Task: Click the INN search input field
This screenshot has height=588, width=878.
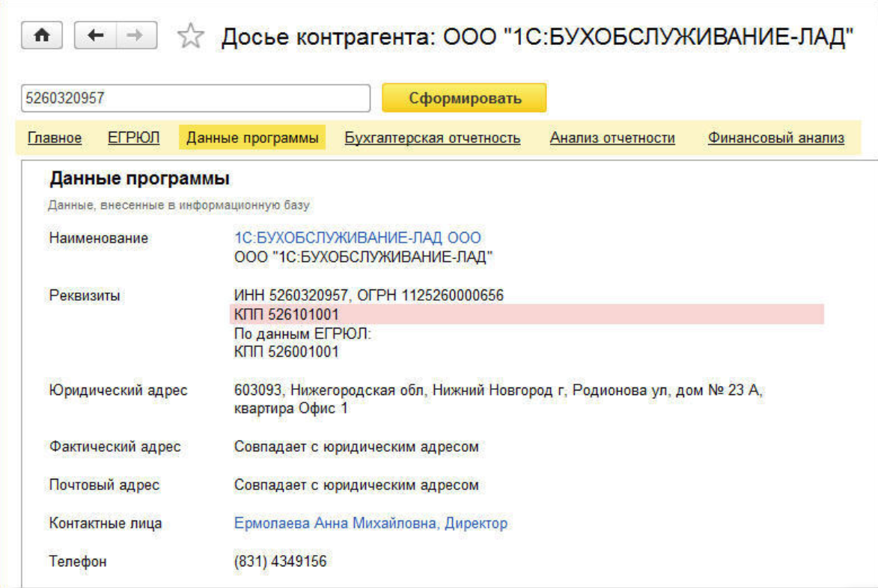Action: [196, 98]
